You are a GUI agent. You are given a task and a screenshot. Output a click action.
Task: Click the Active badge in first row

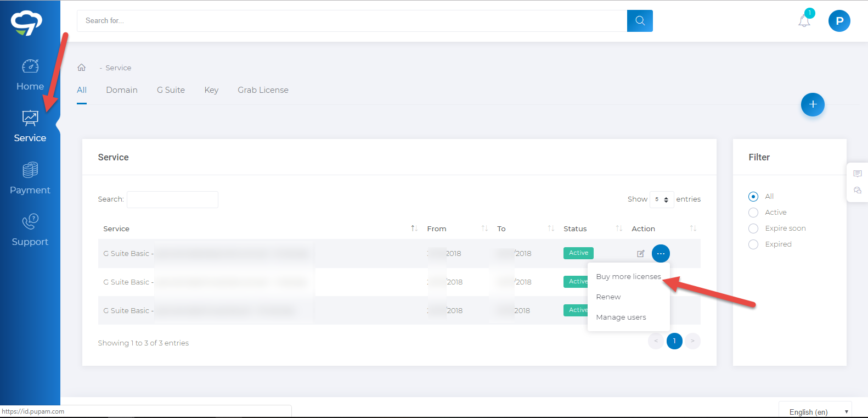[x=578, y=253]
